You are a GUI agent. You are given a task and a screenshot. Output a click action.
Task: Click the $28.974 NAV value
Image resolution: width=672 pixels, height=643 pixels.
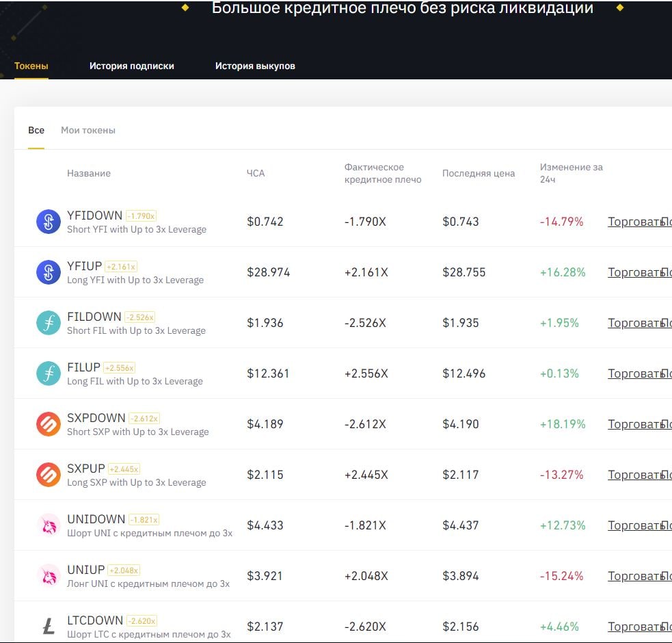click(x=268, y=272)
